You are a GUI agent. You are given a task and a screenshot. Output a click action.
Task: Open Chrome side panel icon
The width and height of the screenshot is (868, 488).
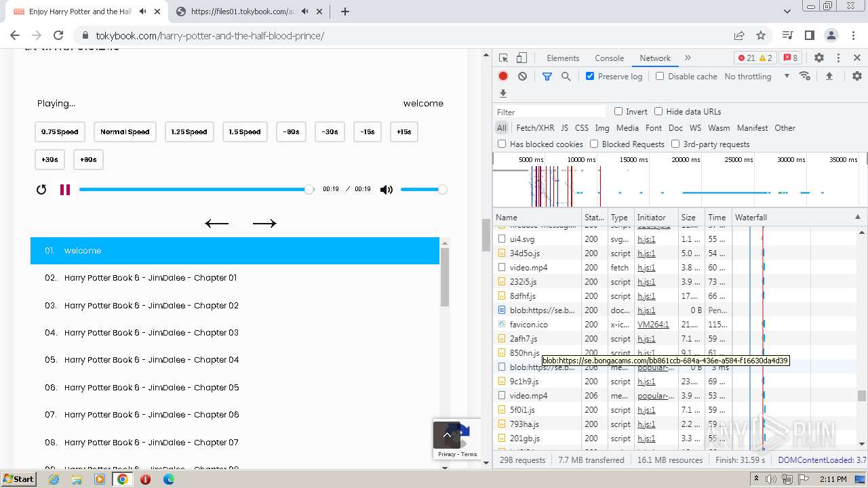click(x=809, y=35)
